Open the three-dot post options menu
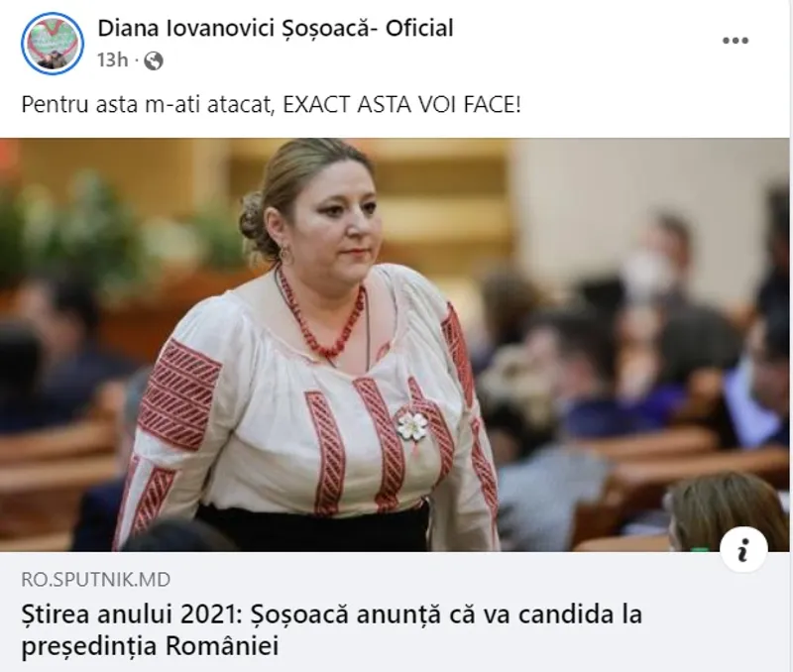793x672 pixels. (x=735, y=41)
